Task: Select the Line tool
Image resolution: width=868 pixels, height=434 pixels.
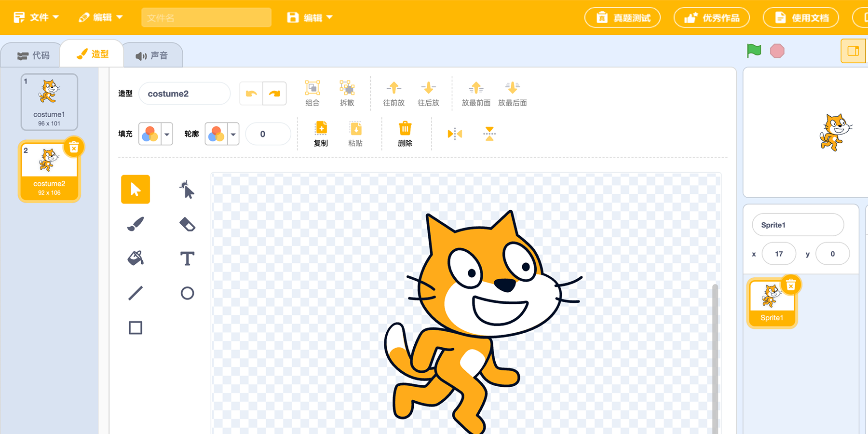Action: [x=136, y=293]
